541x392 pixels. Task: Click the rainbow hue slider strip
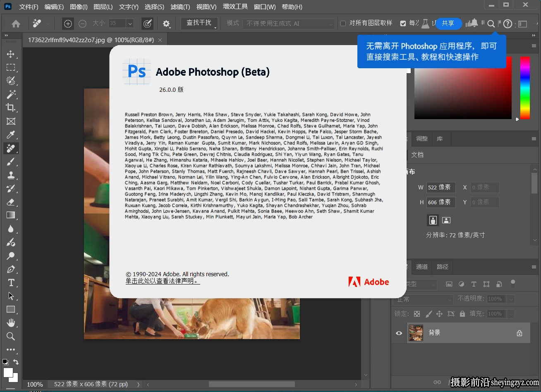pyautogui.click(x=525, y=88)
